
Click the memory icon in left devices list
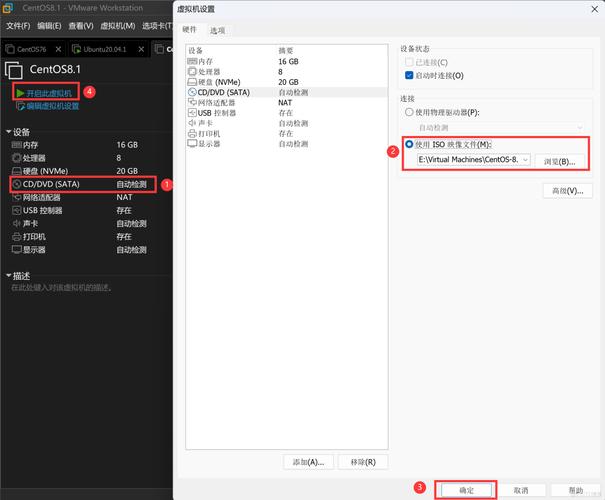tap(16, 145)
